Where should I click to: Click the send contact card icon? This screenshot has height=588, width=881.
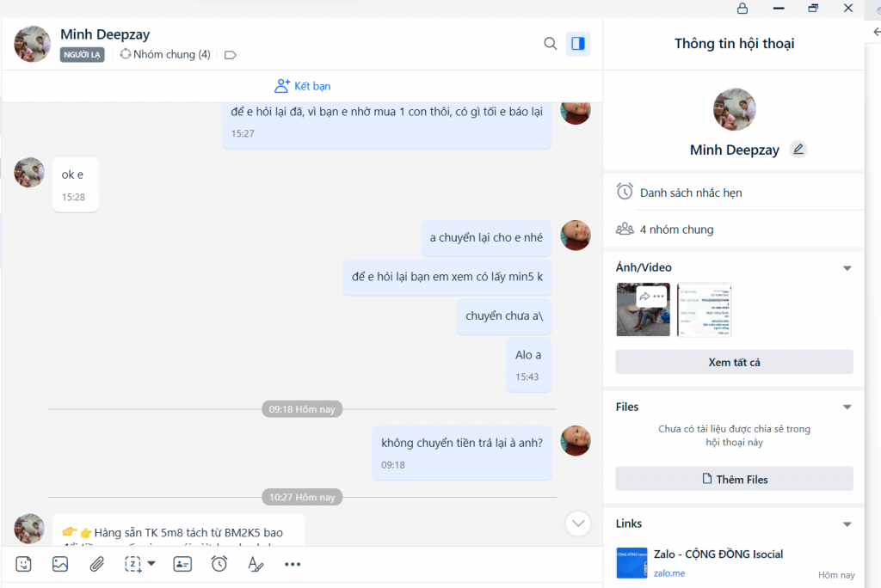click(182, 564)
